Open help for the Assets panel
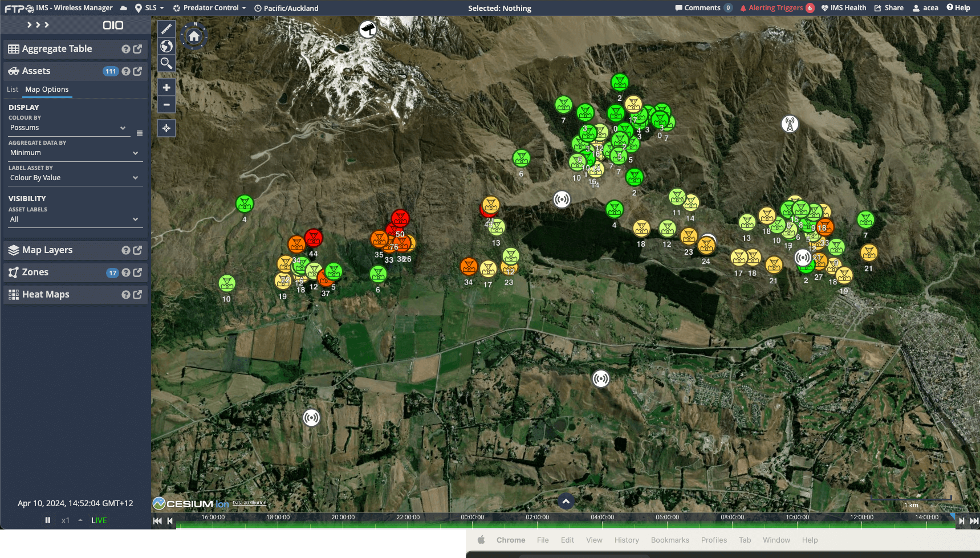Viewport: 980px width, 558px height. (126, 71)
